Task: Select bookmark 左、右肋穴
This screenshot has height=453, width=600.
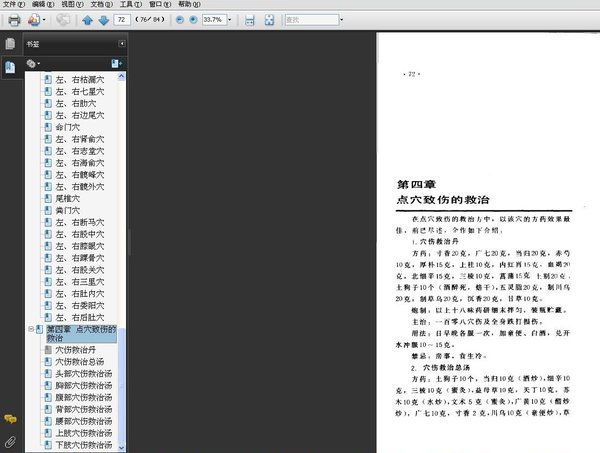Action: [76, 103]
